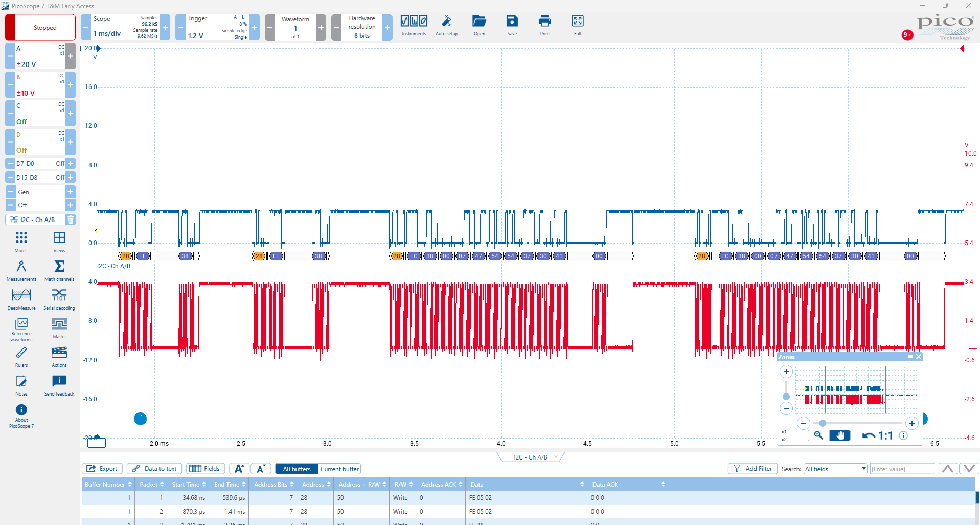Switch to I2C - Ch A/B tab
This screenshot has width=980, height=525.
click(530, 457)
